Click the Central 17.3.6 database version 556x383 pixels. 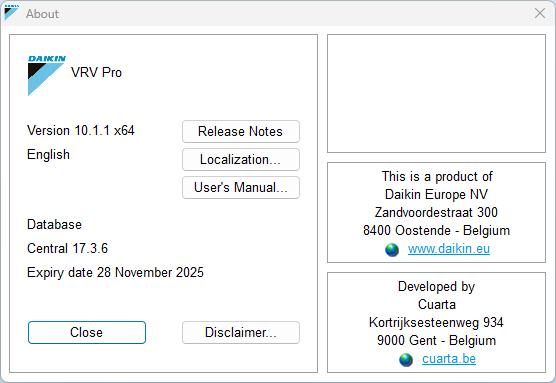click(x=67, y=249)
